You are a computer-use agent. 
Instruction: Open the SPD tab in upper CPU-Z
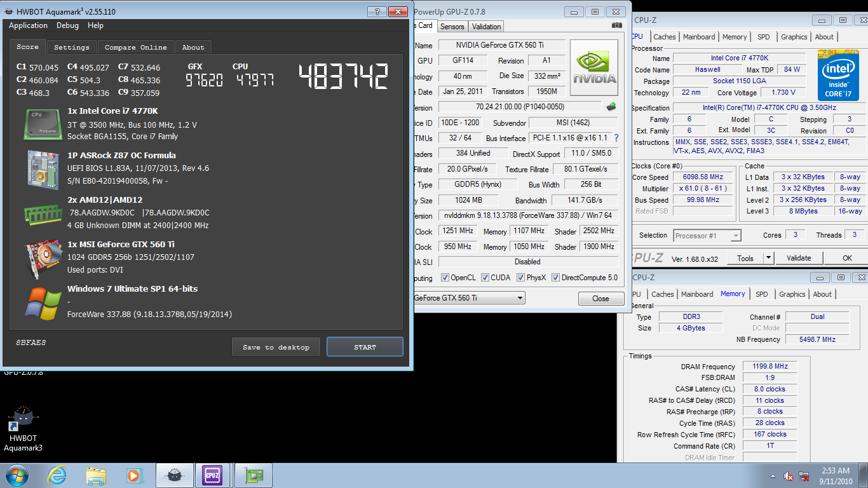(x=763, y=37)
